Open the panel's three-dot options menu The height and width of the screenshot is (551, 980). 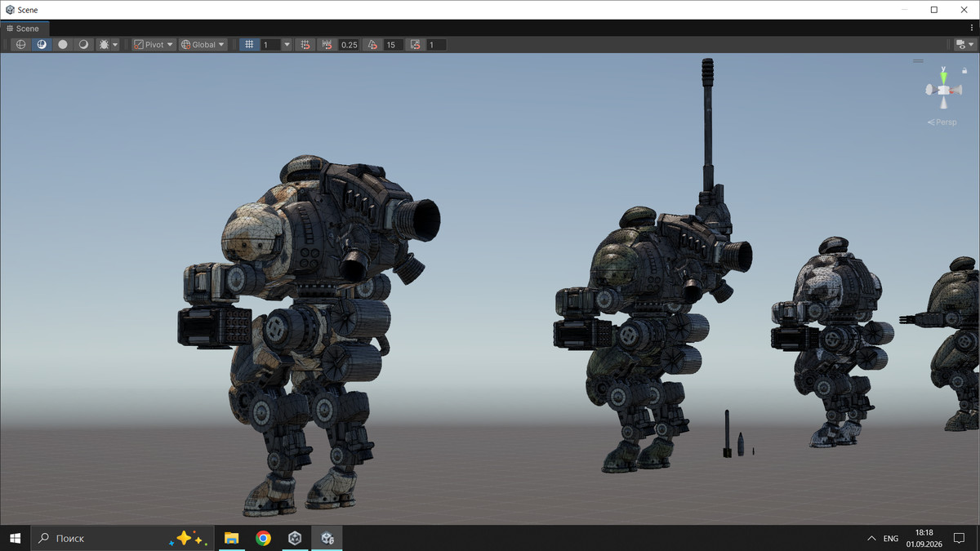[x=971, y=45]
